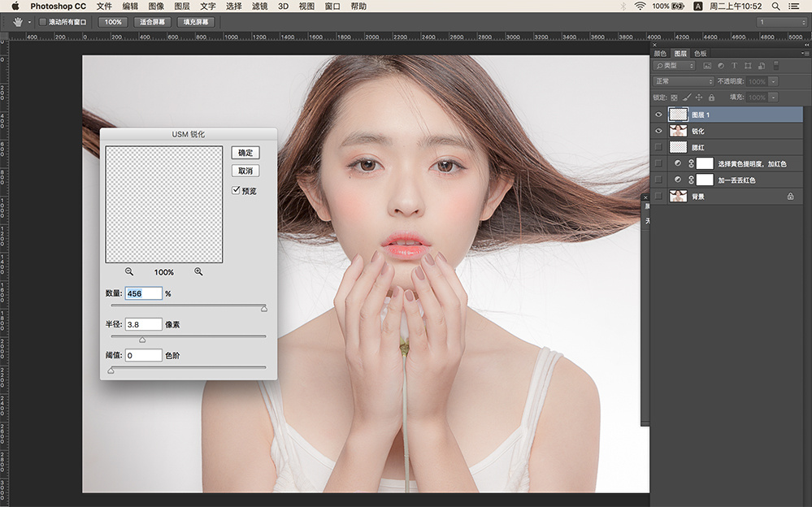Open the 滤镜 menu

click(x=259, y=6)
